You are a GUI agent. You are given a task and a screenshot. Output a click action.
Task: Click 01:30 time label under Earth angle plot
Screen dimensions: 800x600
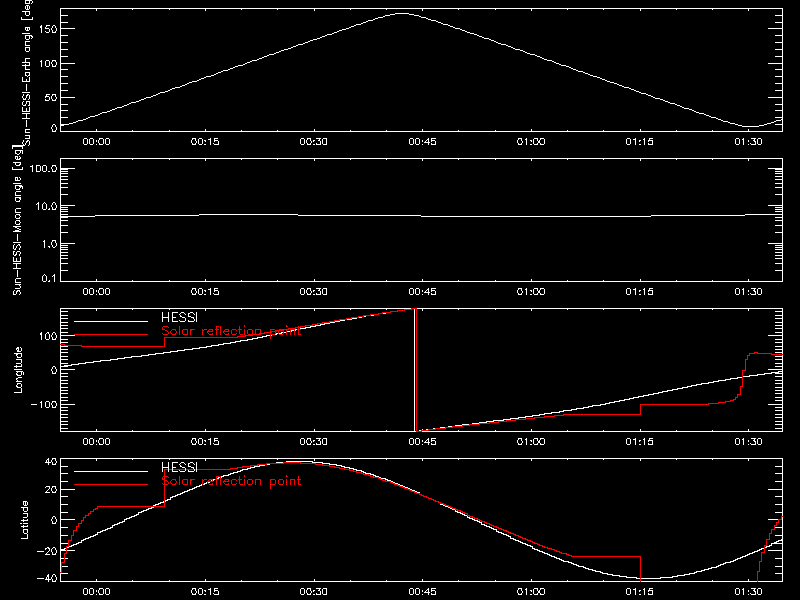click(748, 142)
